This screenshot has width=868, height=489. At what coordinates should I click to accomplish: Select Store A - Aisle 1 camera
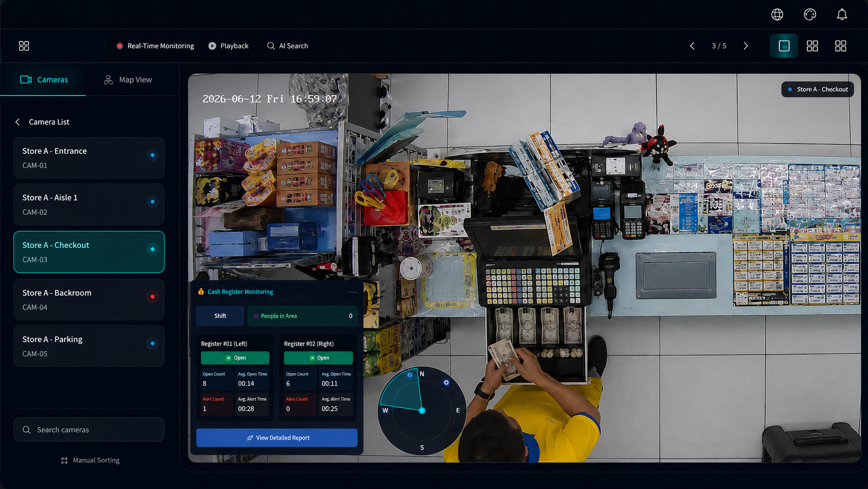pyautogui.click(x=89, y=204)
